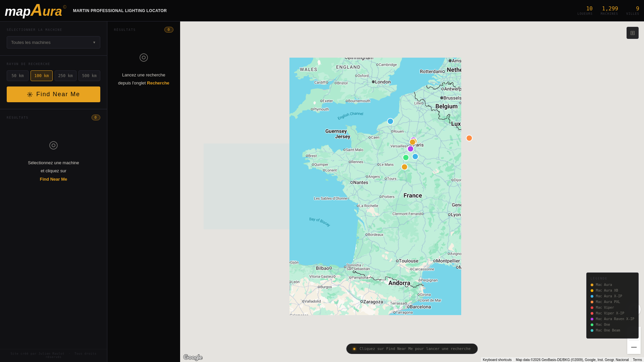Click the 10 Loueurs counter

[x=585, y=10]
